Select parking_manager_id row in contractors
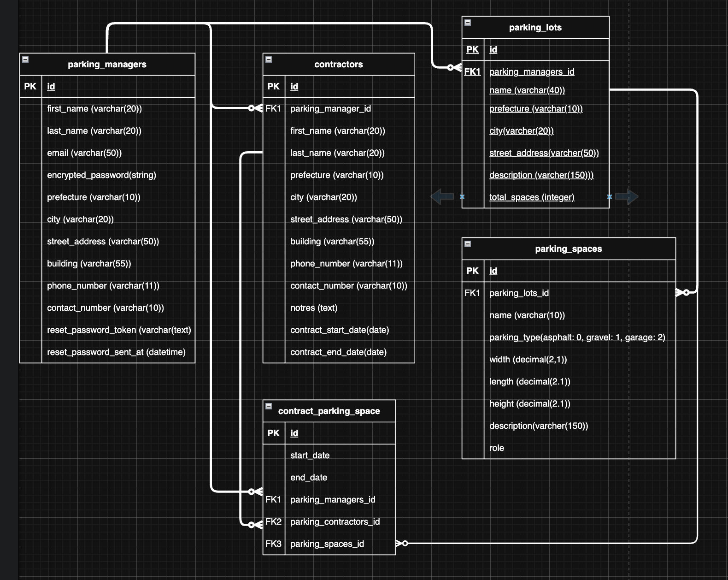 point(339,109)
